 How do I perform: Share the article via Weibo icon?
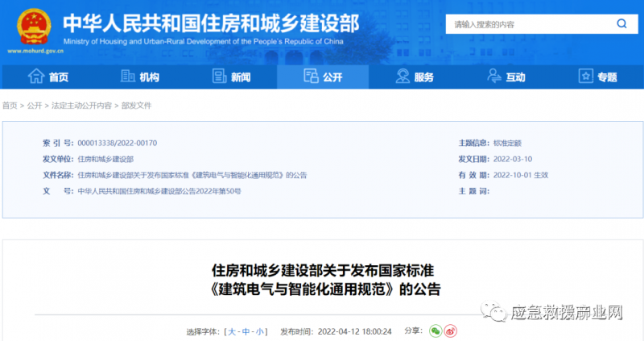452,331
